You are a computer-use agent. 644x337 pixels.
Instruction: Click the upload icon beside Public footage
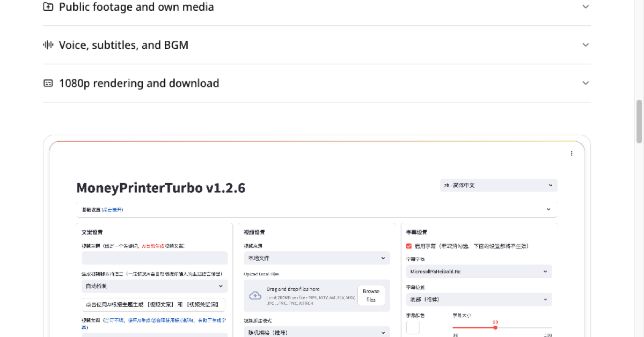[x=48, y=7]
